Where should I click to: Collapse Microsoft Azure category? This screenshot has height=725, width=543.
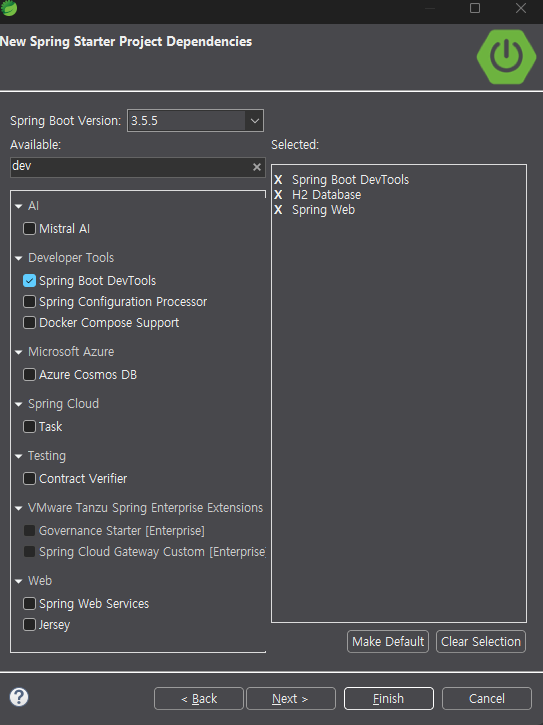click(19, 352)
